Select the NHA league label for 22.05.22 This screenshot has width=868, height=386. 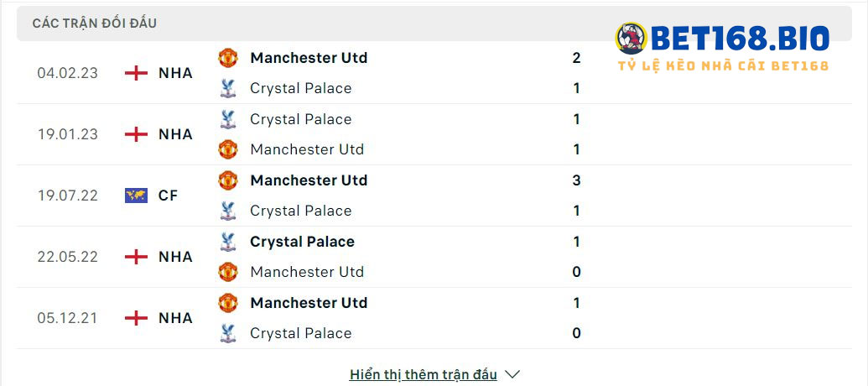(175, 257)
